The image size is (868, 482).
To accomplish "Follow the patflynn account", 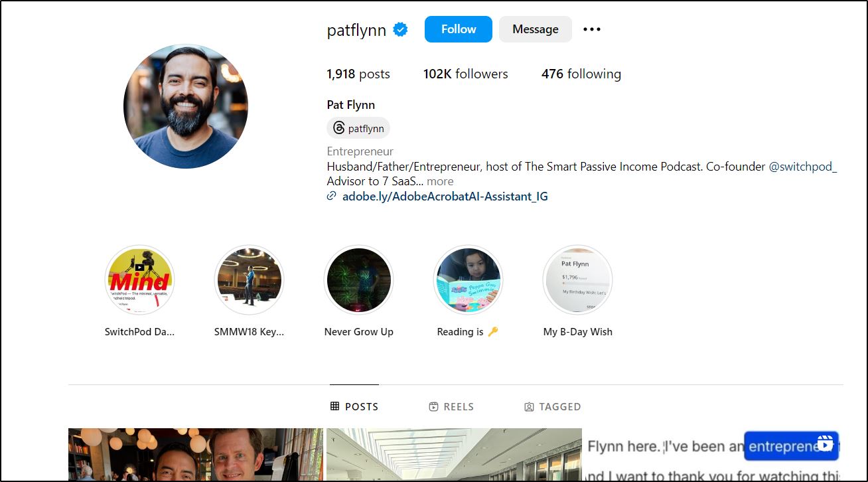I will pyautogui.click(x=458, y=29).
